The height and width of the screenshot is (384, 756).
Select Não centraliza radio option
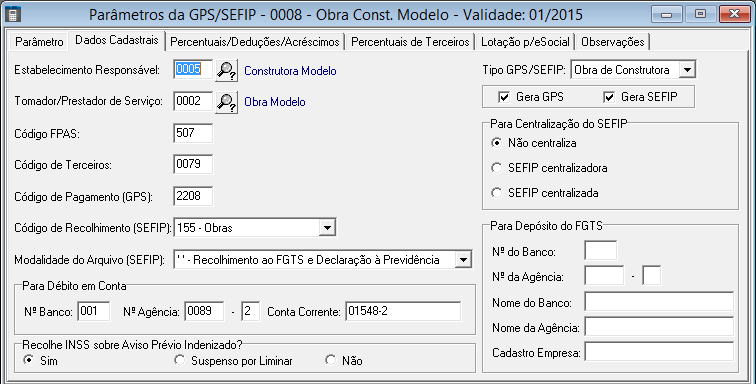pyautogui.click(x=496, y=143)
